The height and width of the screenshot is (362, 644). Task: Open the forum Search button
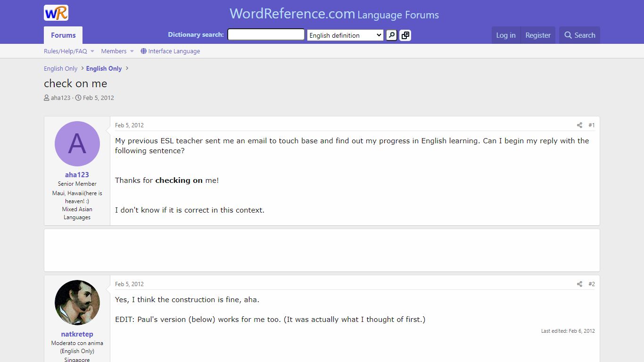(x=579, y=35)
